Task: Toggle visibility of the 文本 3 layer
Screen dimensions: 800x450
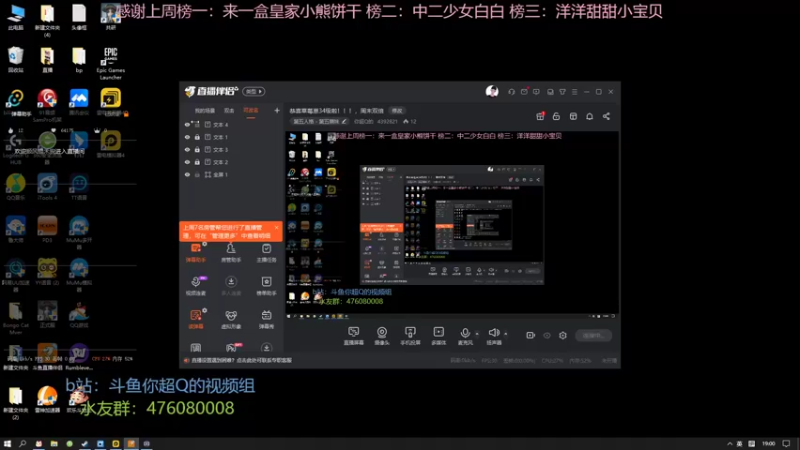Action: pos(187,149)
